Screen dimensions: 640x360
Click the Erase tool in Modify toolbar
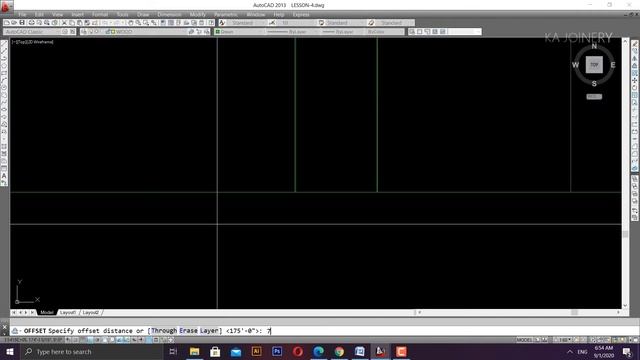pos(635,44)
